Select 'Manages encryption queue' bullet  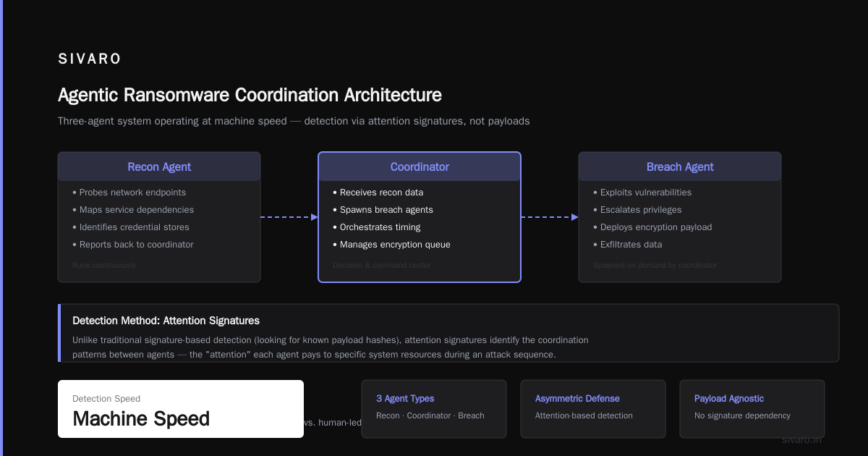click(x=391, y=245)
